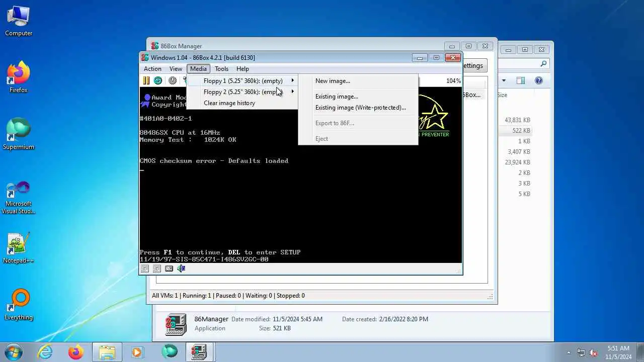Toggle the Explorer preview pane icon
644x362 pixels.
521,80
